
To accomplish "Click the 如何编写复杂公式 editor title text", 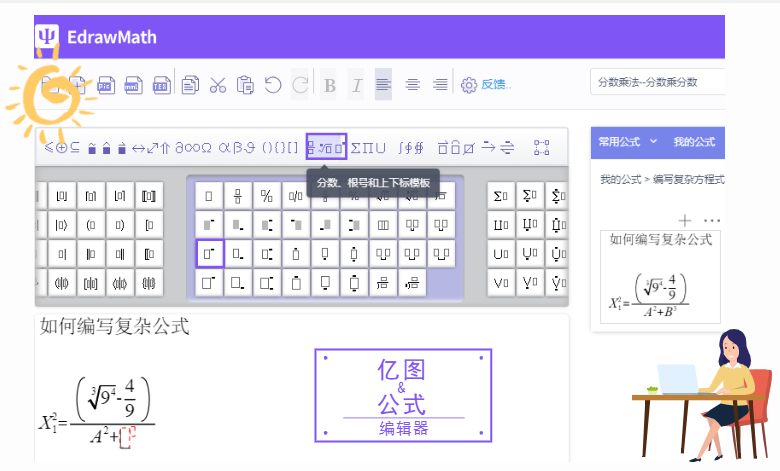I will tap(114, 327).
